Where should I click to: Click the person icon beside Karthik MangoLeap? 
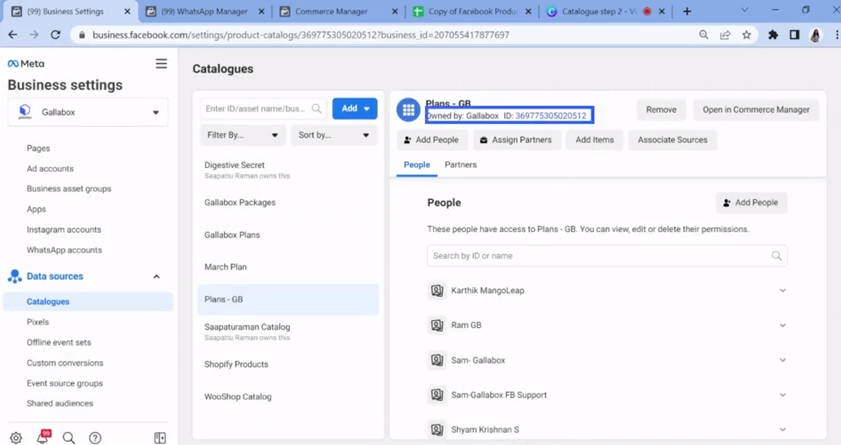(x=437, y=291)
